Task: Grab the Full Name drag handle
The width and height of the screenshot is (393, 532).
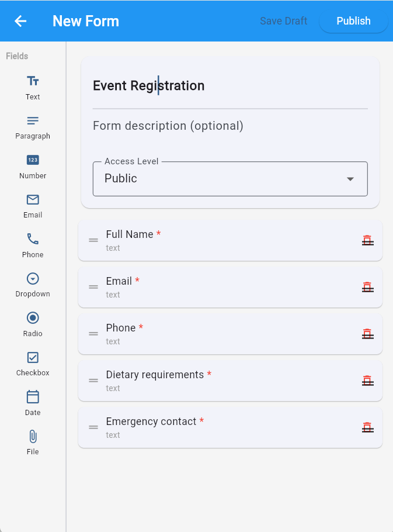Action: click(93, 240)
